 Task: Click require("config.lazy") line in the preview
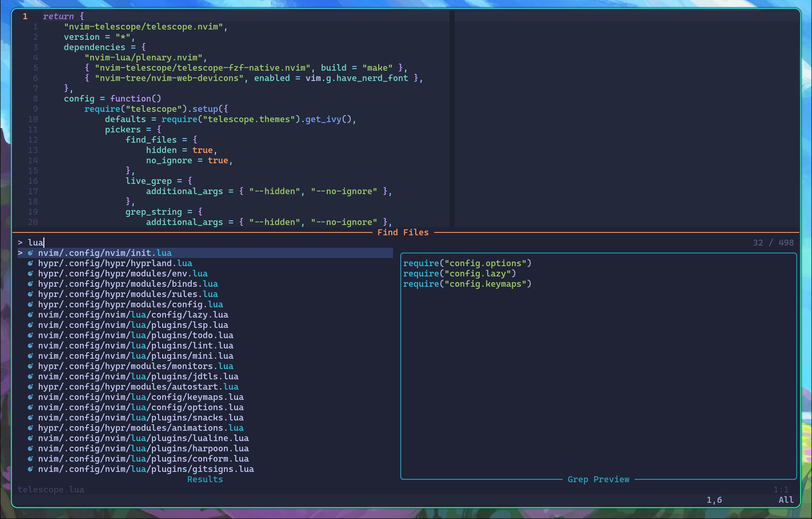click(x=459, y=273)
